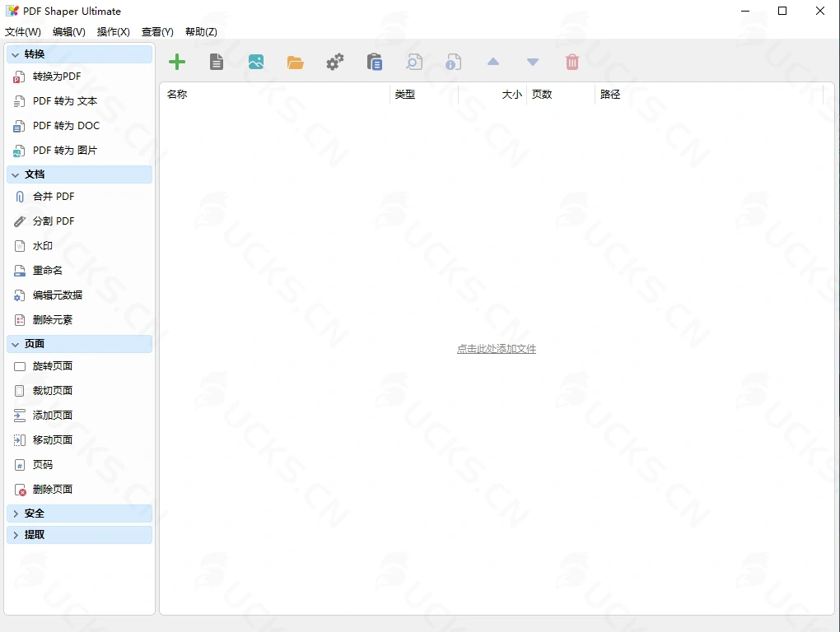Click the clipboard paste icon in toolbar
This screenshot has height=632, width=840.
coord(374,61)
